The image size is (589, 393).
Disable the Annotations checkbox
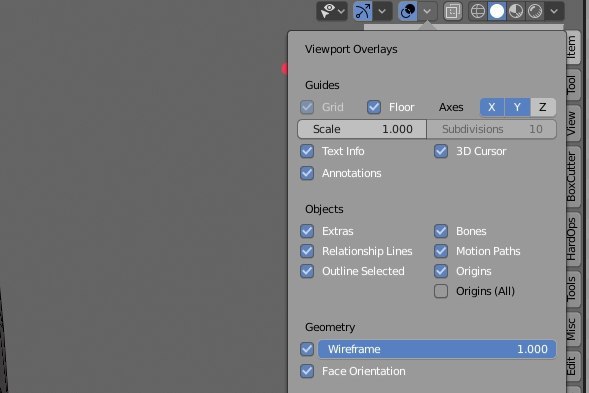tap(307, 173)
